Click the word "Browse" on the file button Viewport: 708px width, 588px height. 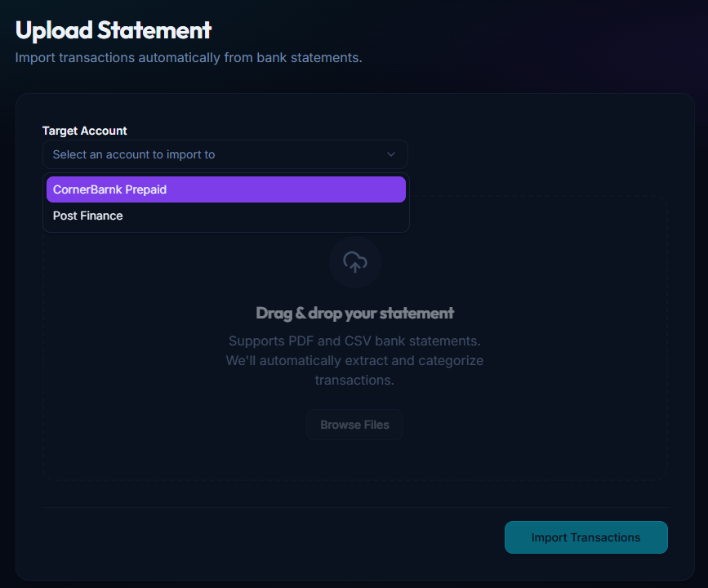(339, 425)
